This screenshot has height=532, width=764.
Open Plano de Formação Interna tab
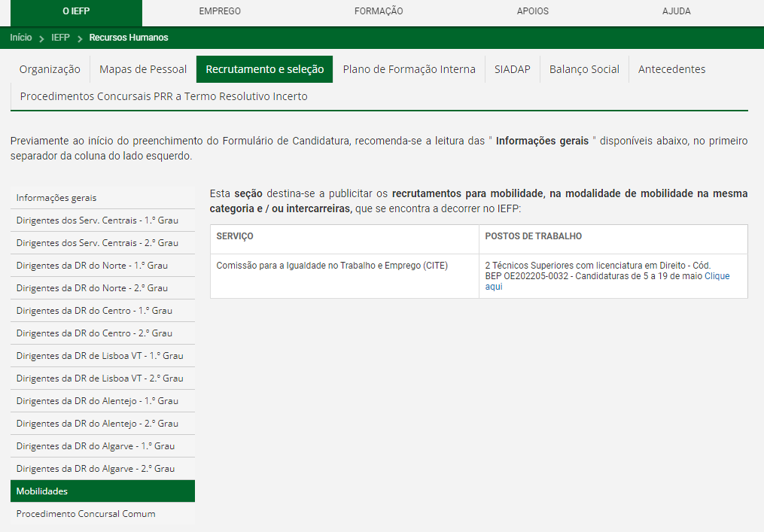(409, 69)
